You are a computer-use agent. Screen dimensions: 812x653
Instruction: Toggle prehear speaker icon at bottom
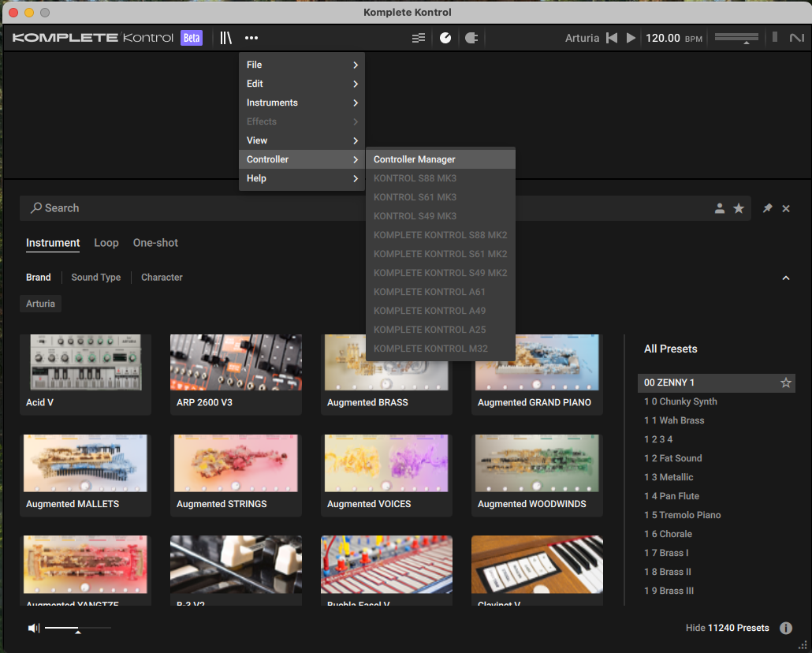[x=34, y=628]
